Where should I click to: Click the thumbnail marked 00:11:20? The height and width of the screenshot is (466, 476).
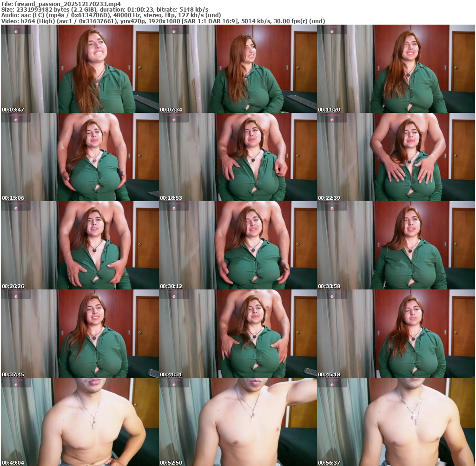point(396,69)
